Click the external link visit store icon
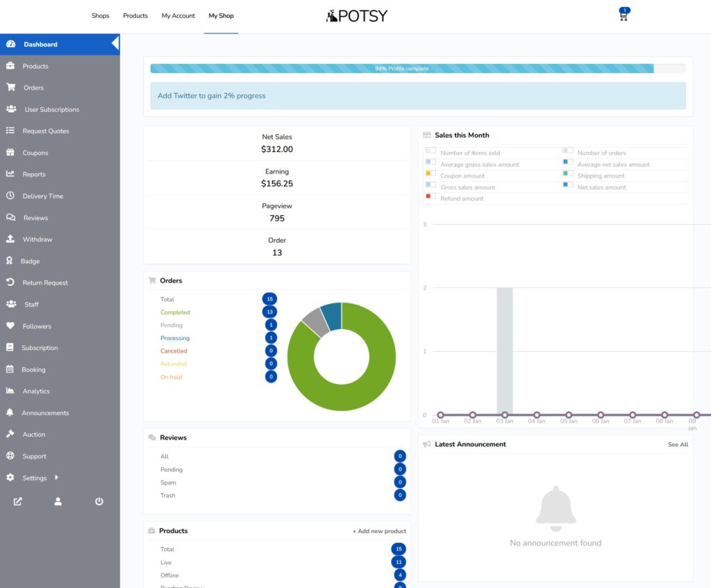Viewport: 711px width, 588px height. tap(18, 501)
